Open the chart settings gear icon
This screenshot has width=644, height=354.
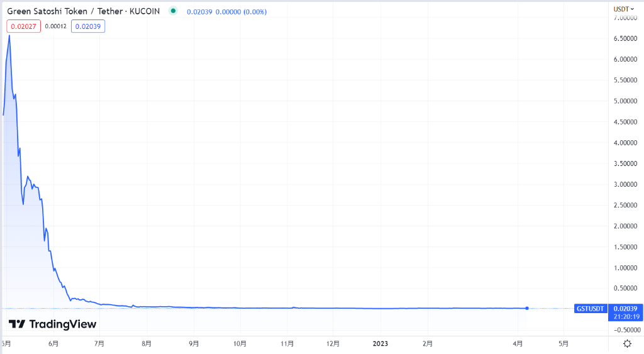(627, 343)
